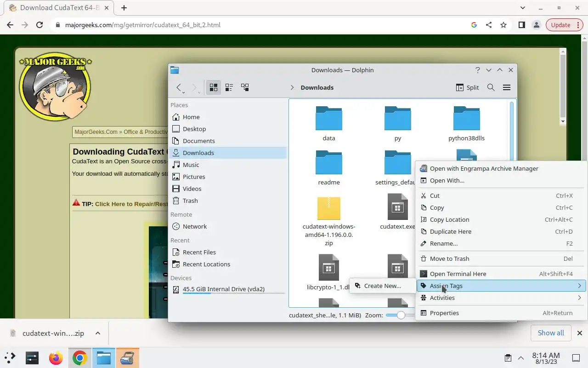Expand breadcrumb arrow before Downloads

[x=292, y=87]
